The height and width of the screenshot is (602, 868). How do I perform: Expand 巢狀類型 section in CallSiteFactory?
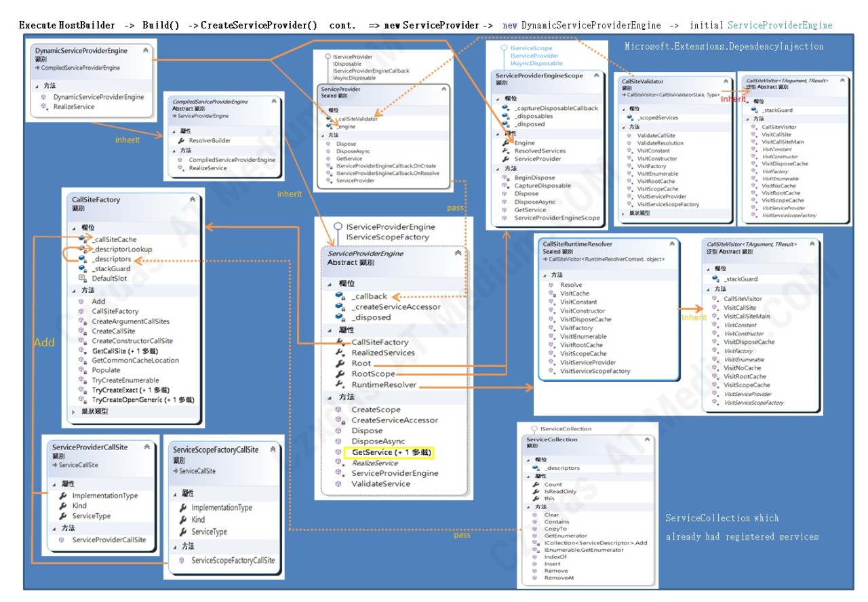click(x=73, y=412)
